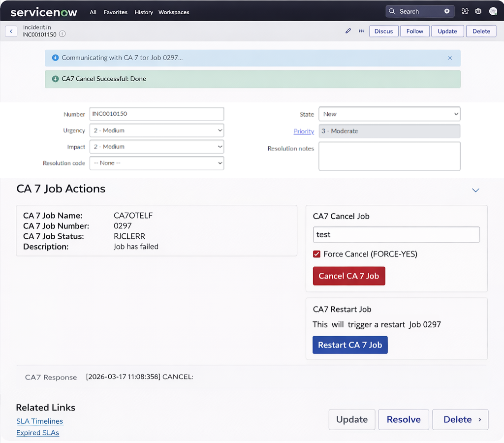The width and height of the screenshot is (504, 443).
Task: Toggle the Force Cancel (FORCE-YES) checkbox
Action: point(316,254)
